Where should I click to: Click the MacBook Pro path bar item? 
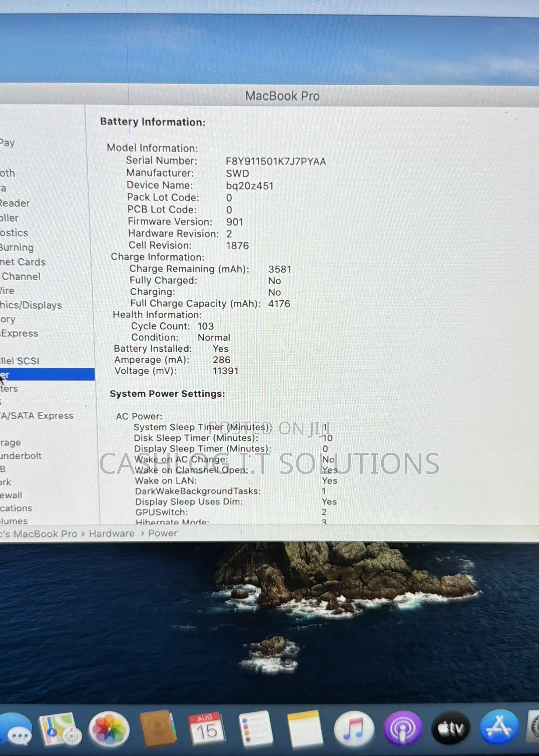coord(39,534)
